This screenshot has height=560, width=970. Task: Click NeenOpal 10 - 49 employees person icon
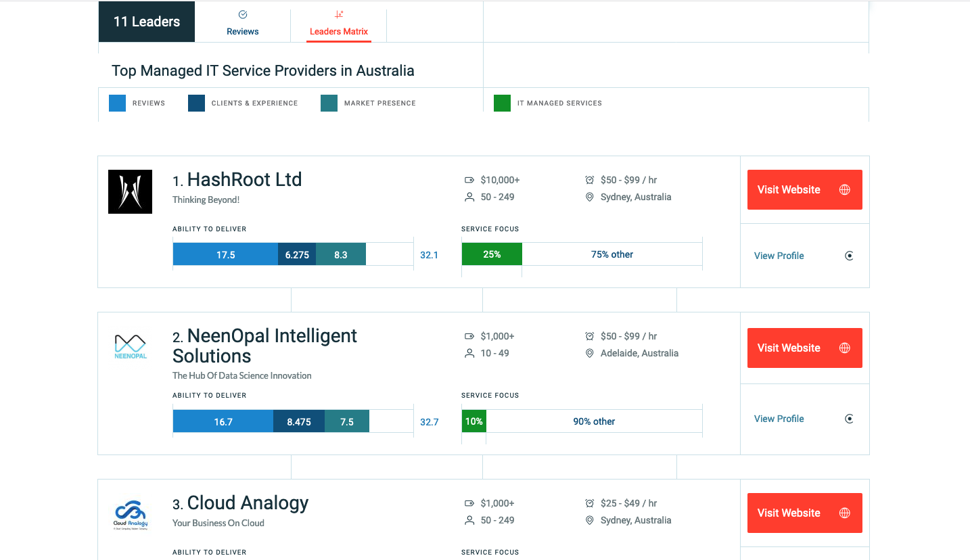tap(469, 353)
